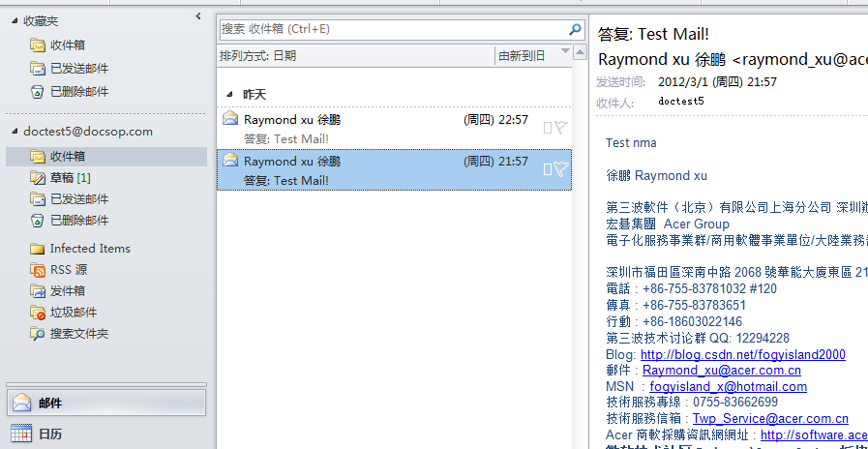Collapse the 昨天 message group
This screenshot has height=449, width=868.
(229, 95)
